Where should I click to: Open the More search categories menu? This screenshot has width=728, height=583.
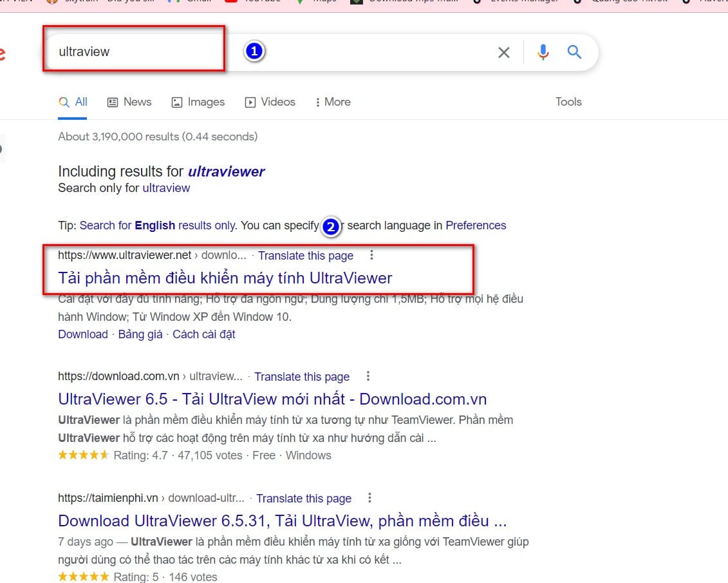point(333,102)
